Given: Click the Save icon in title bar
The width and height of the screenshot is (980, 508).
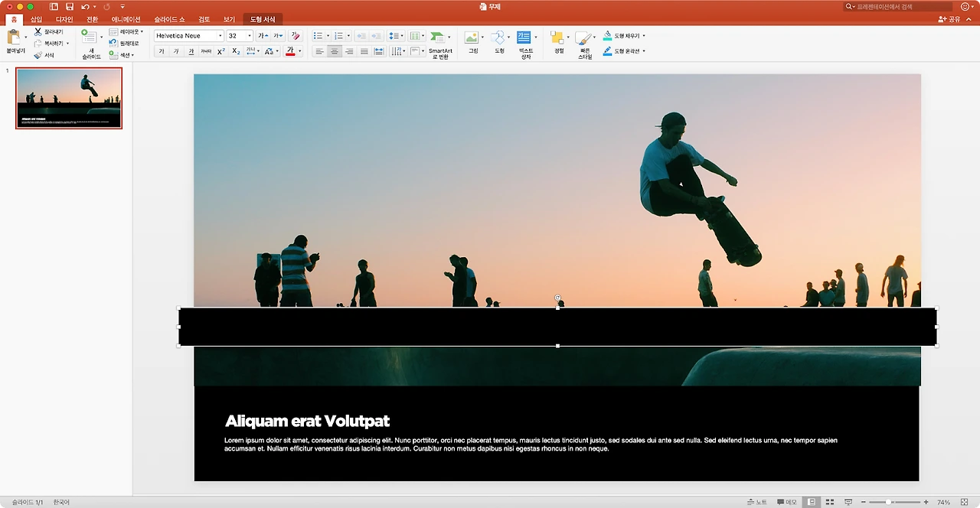Looking at the screenshot, I should [69, 6].
